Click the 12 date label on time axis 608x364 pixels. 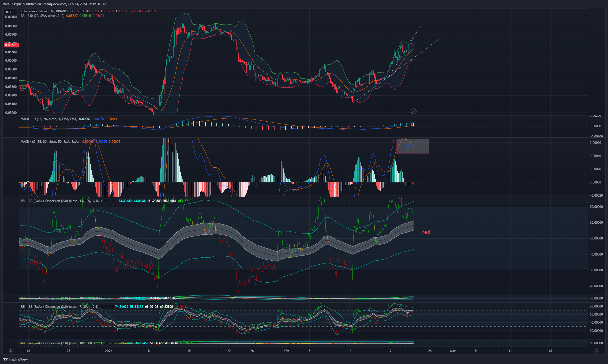click(x=350, y=351)
